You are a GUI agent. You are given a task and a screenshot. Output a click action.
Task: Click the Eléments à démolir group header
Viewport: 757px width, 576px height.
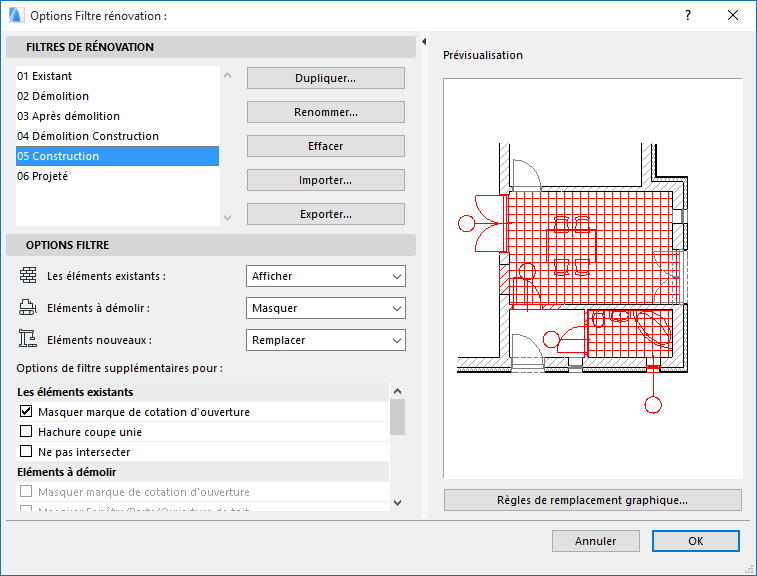point(202,472)
